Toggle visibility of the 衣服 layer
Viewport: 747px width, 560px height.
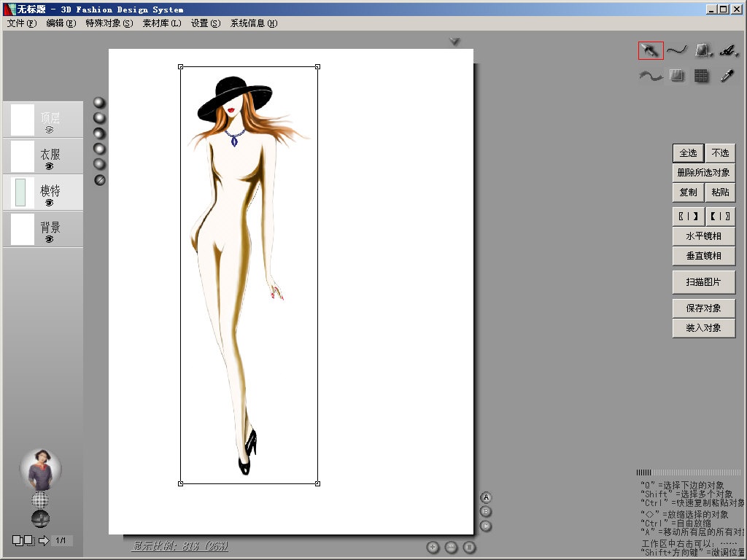click(x=49, y=166)
